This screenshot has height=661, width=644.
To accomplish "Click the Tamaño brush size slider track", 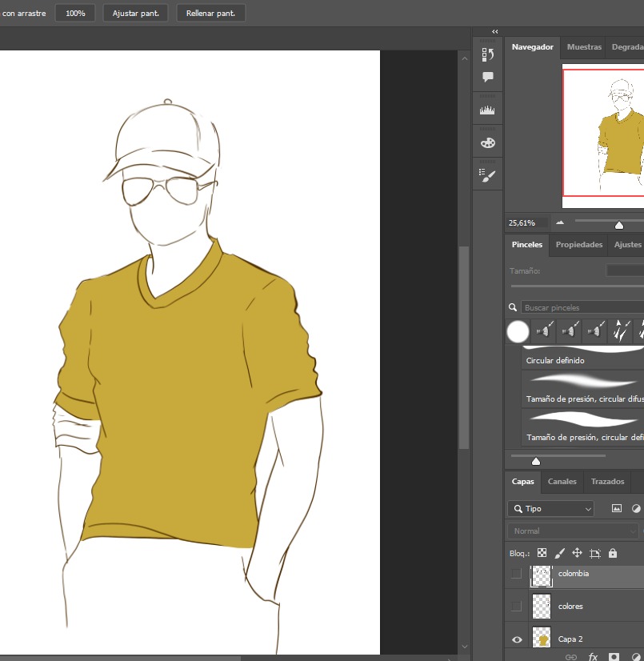I will tap(578, 286).
